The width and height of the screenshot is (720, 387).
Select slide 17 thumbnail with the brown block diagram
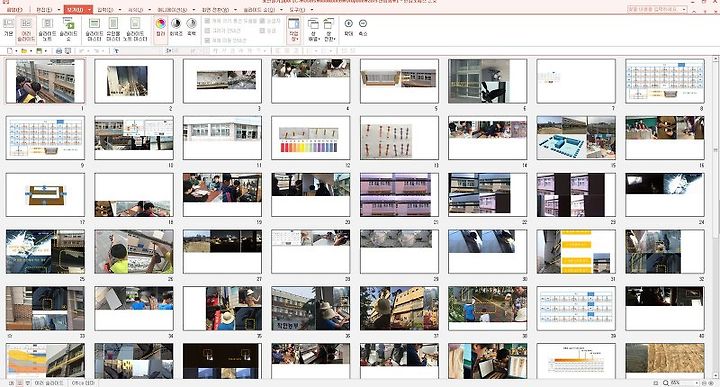45,195
